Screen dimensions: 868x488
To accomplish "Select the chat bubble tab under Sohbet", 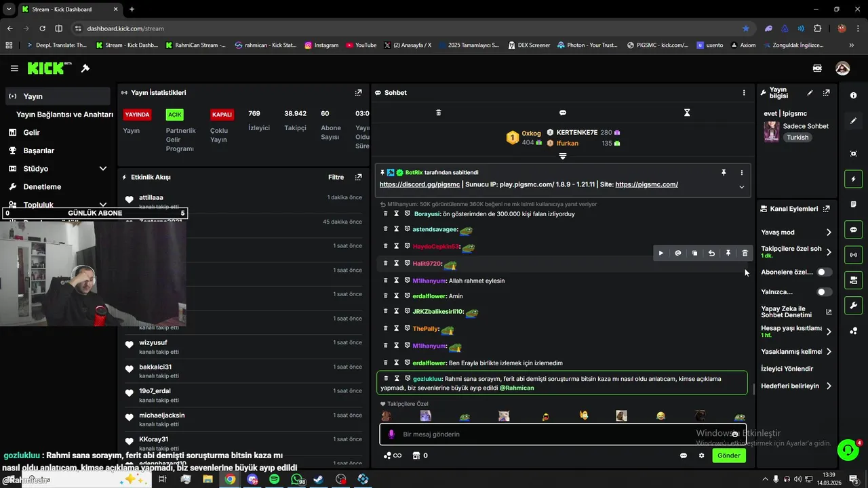I will click(563, 113).
